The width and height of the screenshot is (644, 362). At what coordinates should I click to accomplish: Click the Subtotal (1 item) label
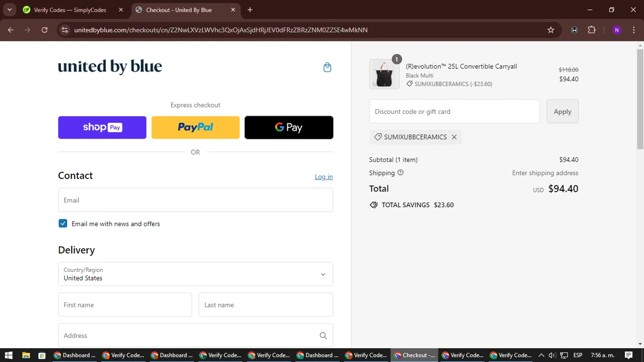[x=393, y=160]
